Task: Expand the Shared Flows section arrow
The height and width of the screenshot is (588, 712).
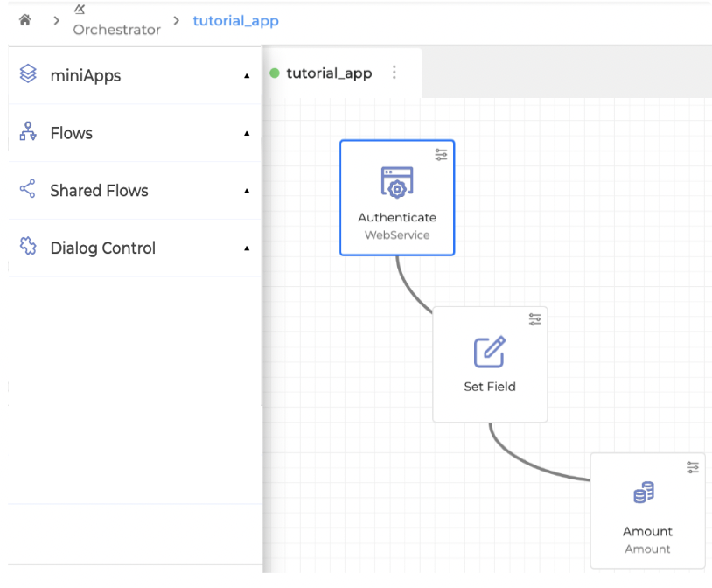Action: coord(247,191)
